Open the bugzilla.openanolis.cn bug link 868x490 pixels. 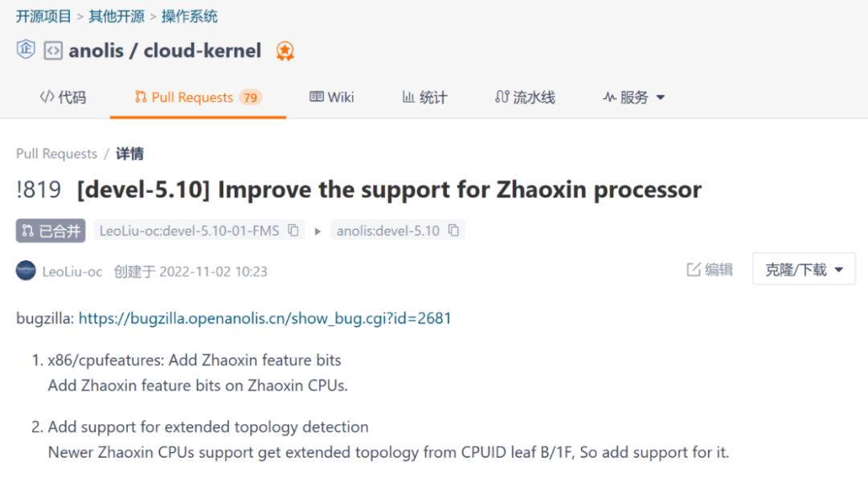coord(264,319)
